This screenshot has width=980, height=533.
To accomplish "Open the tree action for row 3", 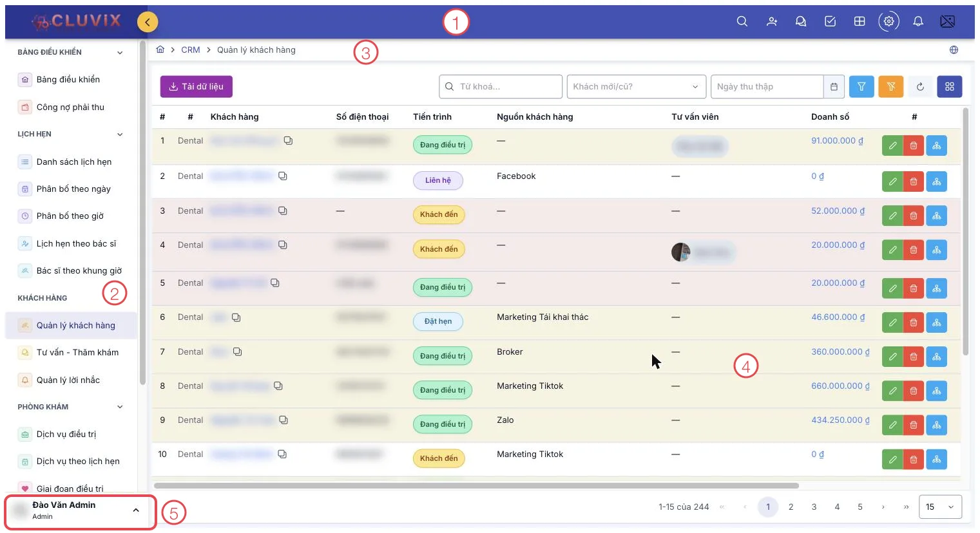I will click(937, 216).
